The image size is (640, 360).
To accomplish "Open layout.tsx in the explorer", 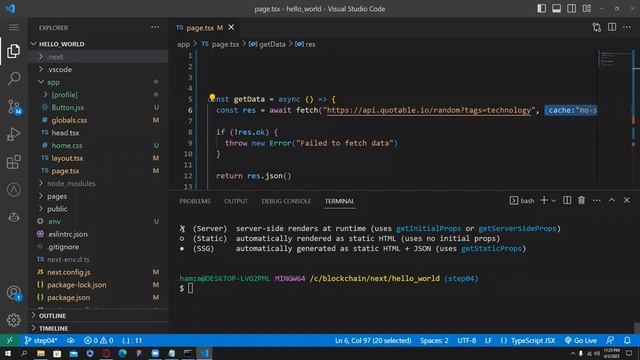I will [x=98, y=158].
